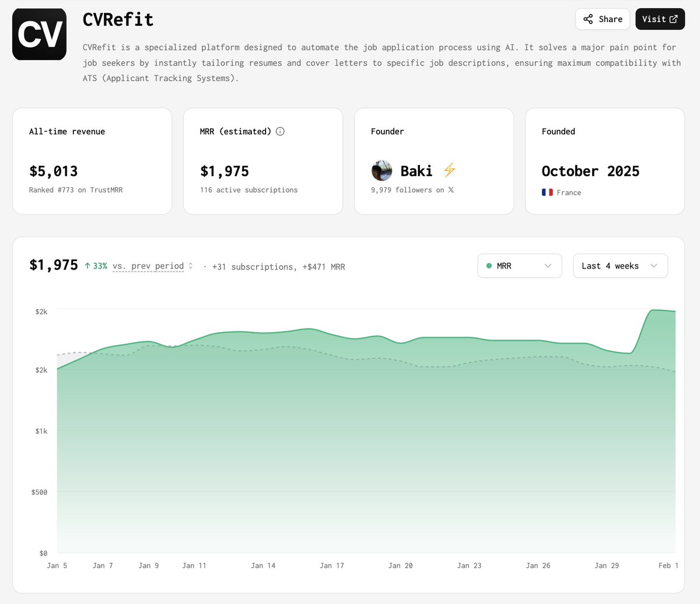Click the 'France' country label
The height and width of the screenshot is (604, 700).
click(569, 193)
